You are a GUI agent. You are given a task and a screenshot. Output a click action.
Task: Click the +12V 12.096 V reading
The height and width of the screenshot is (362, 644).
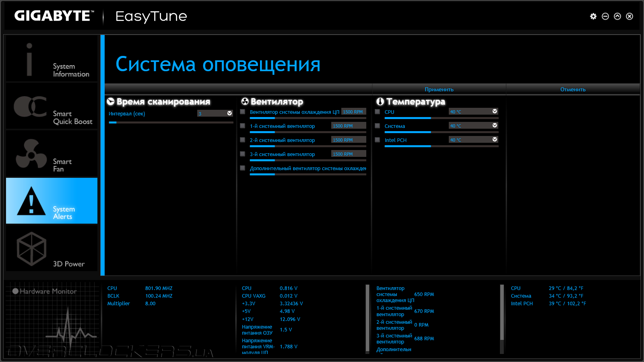290,319
